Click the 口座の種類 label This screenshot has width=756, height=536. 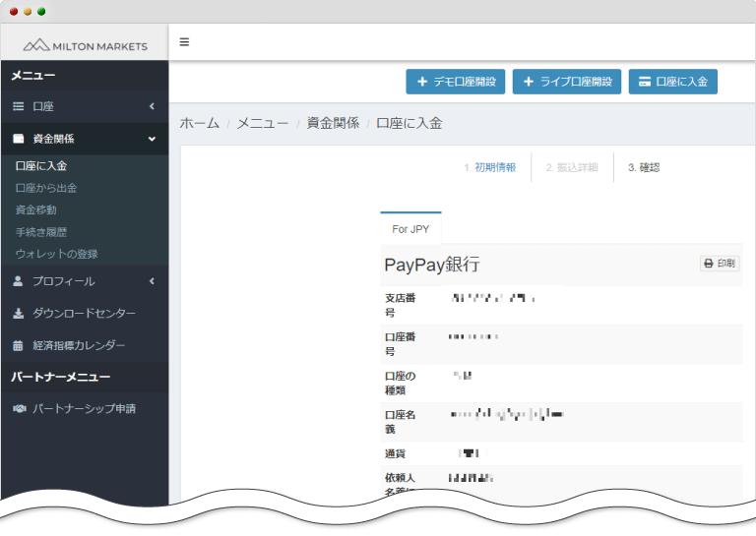point(400,384)
